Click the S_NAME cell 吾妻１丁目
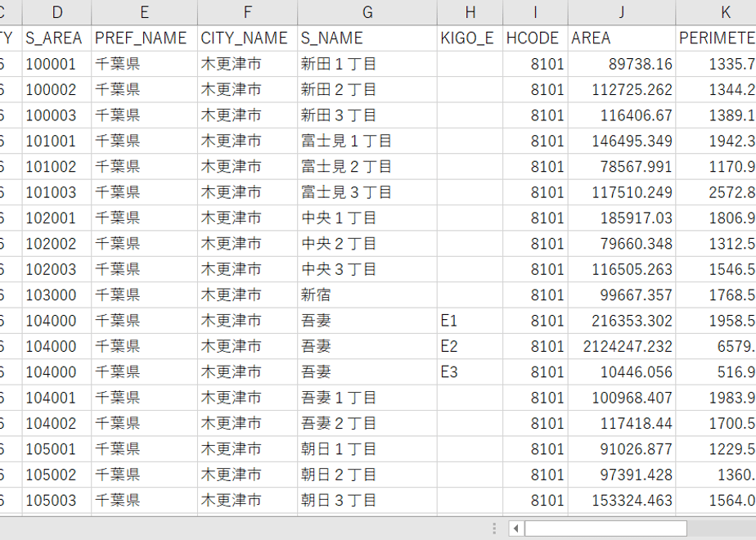 point(367,398)
